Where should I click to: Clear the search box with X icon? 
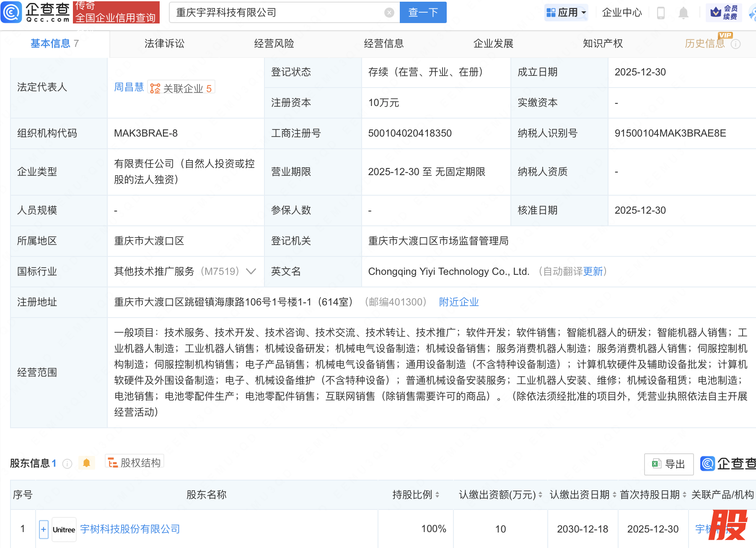tap(389, 13)
